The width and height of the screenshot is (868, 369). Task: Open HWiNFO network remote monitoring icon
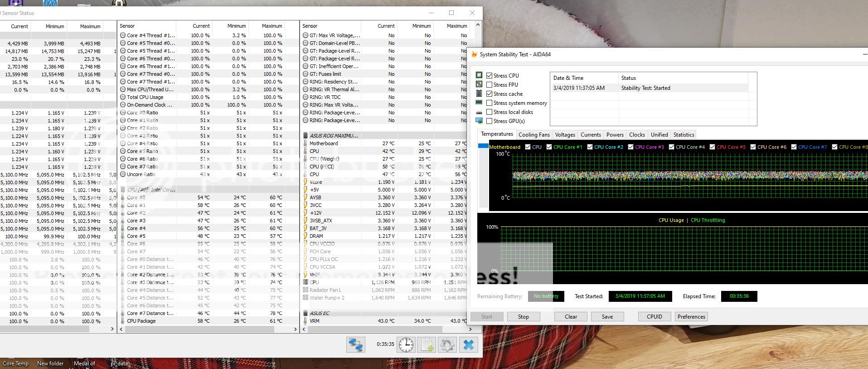tap(356, 345)
